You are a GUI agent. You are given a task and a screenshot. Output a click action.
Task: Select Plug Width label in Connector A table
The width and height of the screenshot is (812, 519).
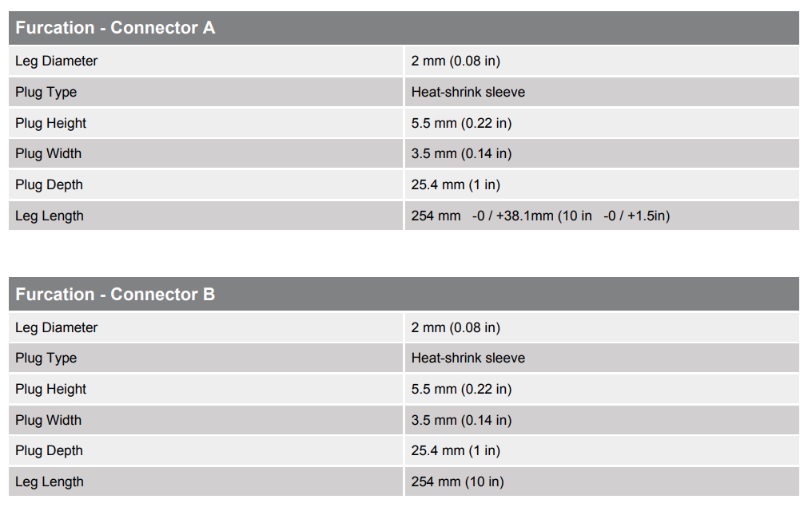pos(48,153)
